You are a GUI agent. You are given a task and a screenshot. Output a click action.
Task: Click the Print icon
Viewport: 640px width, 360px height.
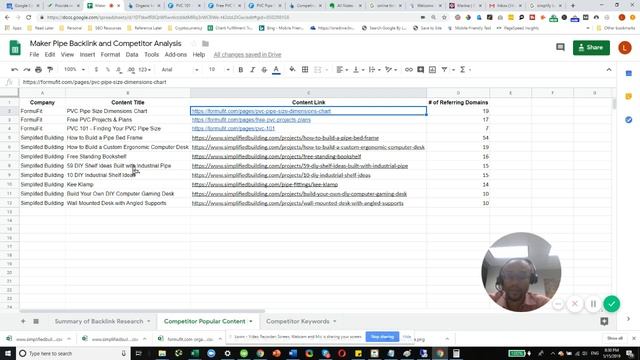coord(38,70)
